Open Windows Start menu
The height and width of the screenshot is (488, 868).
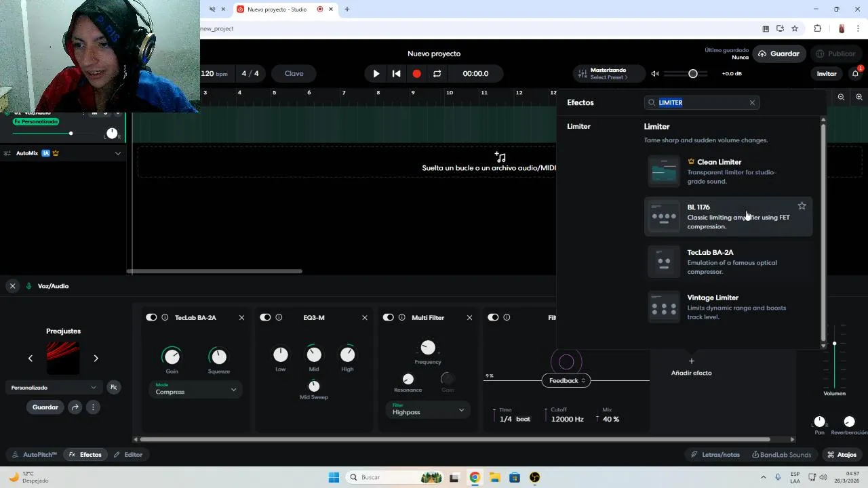click(x=334, y=477)
